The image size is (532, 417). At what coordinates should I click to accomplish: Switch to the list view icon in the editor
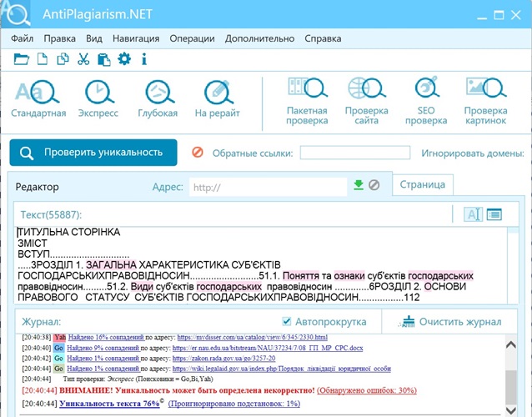point(494,214)
